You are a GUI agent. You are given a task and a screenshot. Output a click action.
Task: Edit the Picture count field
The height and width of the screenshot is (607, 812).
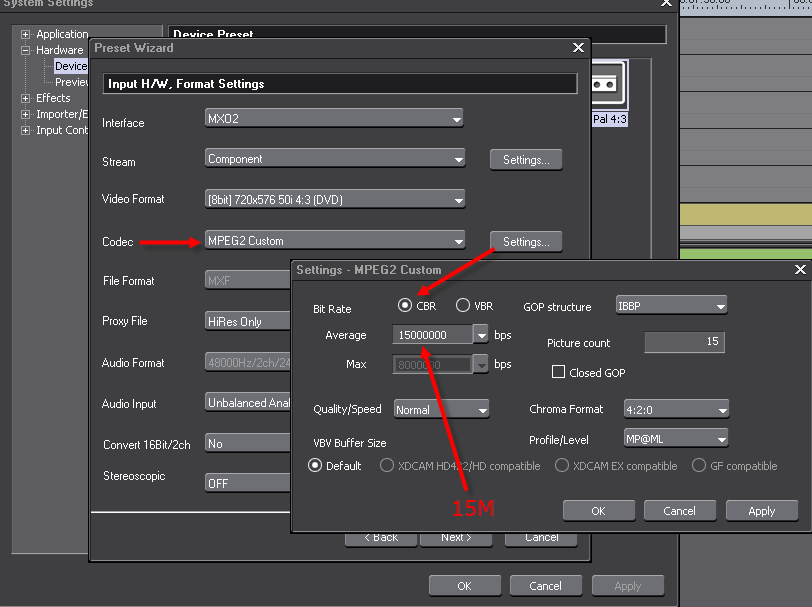[684, 342]
